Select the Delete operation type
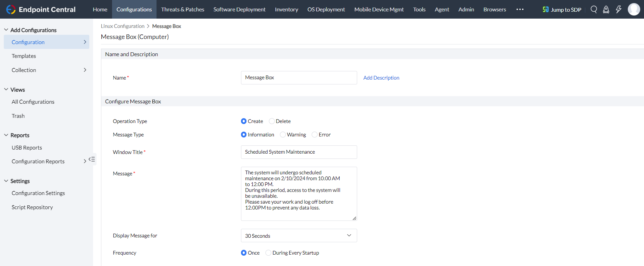The width and height of the screenshot is (644, 266). pyautogui.click(x=272, y=121)
